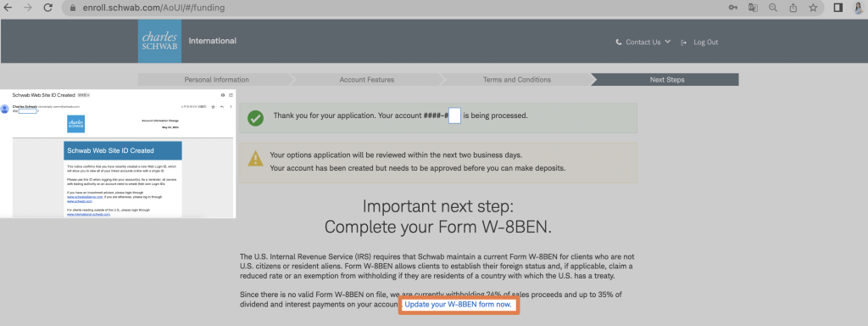The width and height of the screenshot is (868, 326).
Task: Click Update your W-8BEN form now link
Action: click(x=458, y=305)
